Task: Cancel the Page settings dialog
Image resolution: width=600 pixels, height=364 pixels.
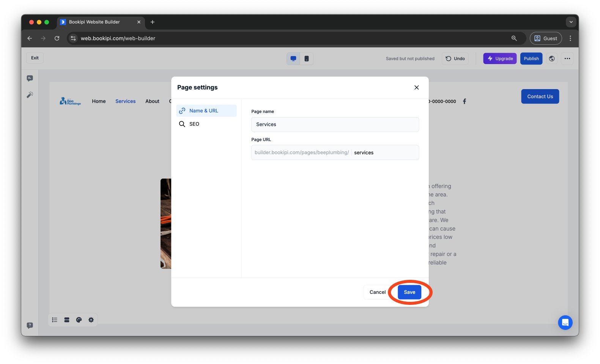Action: (377, 292)
